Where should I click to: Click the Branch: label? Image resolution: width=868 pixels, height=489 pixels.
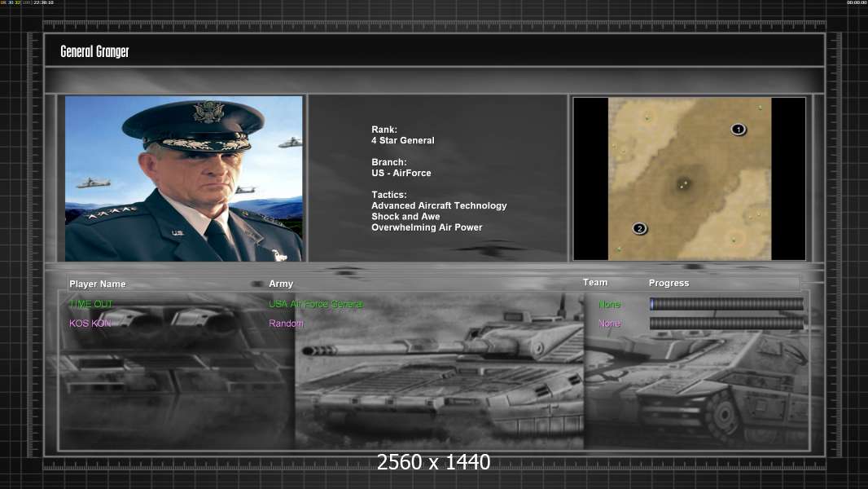[x=389, y=162]
